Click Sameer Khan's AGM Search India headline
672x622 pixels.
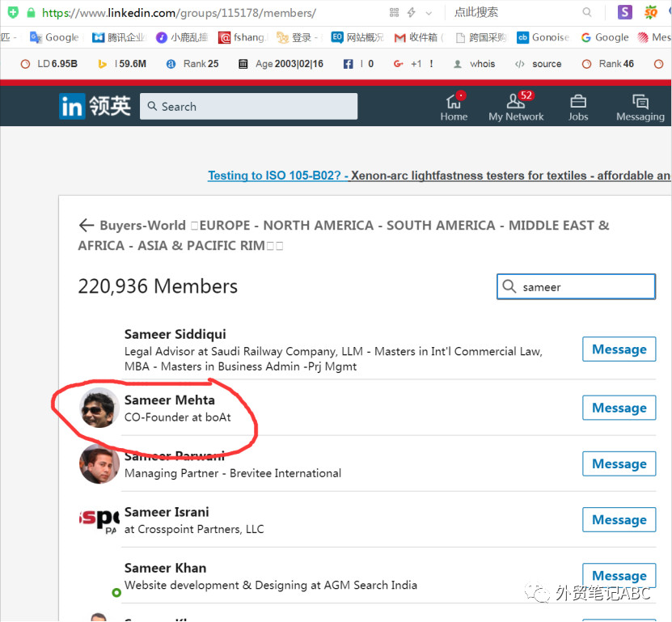270,585
